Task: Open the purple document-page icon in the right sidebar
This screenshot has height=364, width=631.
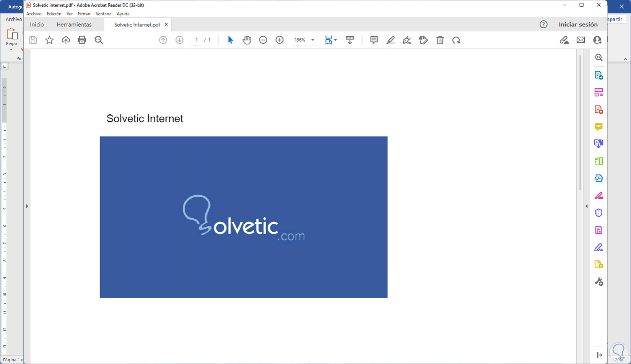Action: 599,230
